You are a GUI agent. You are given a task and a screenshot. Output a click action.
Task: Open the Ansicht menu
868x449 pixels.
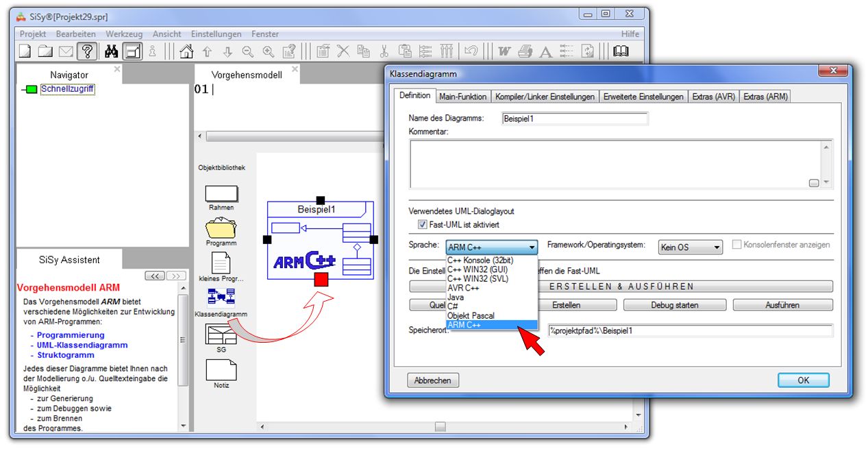pos(167,34)
